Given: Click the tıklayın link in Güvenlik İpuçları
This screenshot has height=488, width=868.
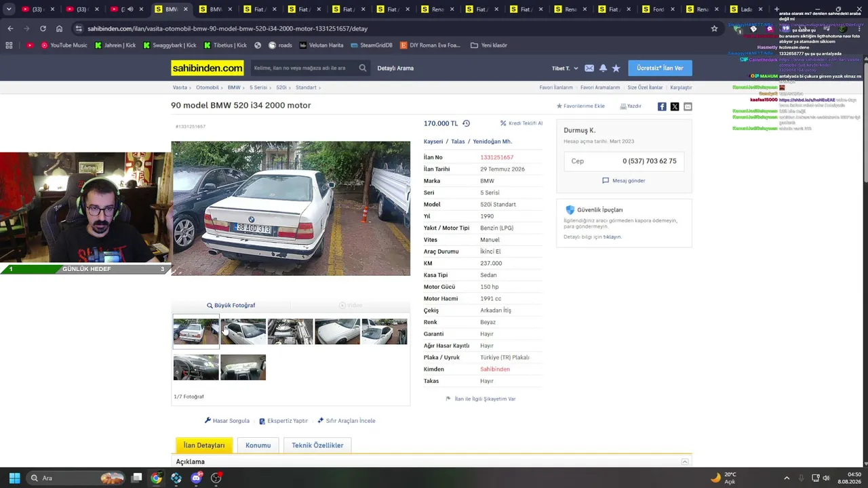Looking at the screenshot, I should pos(612,237).
